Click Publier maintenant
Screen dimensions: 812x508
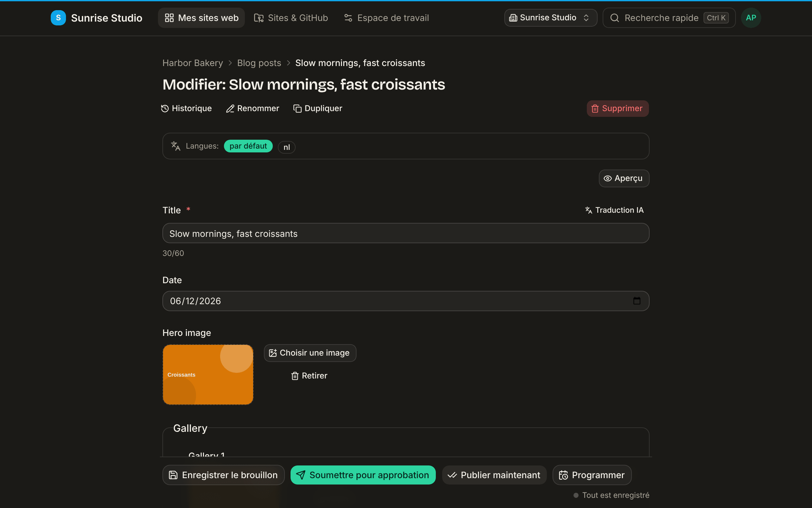[x=494, y=475]
